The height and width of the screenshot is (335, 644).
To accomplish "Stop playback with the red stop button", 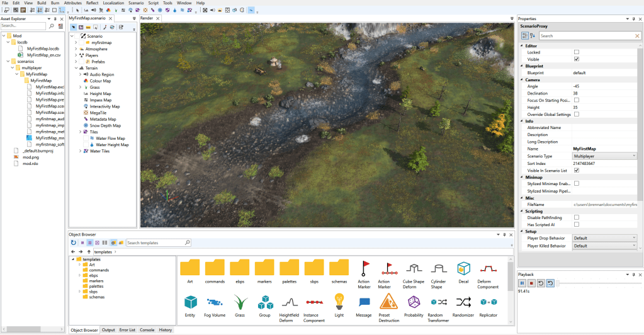I will pyautogui.click(x=531, y=283).
